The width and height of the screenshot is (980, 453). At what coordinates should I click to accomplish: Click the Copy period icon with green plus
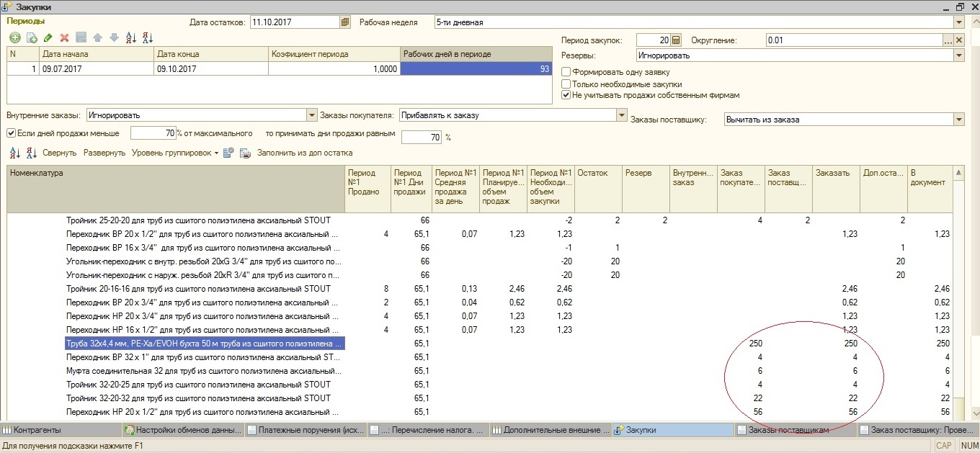31,37
